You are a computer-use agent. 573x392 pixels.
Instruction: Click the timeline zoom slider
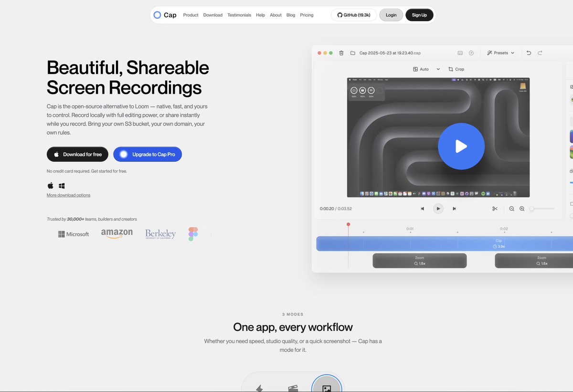tap(542, 209)
